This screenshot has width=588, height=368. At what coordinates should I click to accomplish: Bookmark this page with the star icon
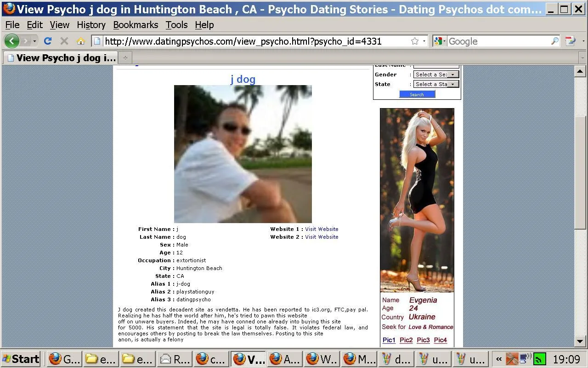point(415,41)
